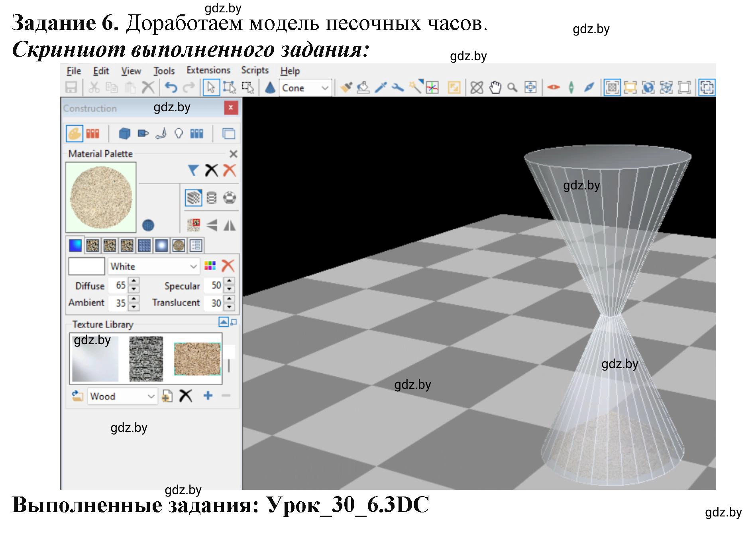
Task: Select the paint bucket fill tool
Action: 363,87
